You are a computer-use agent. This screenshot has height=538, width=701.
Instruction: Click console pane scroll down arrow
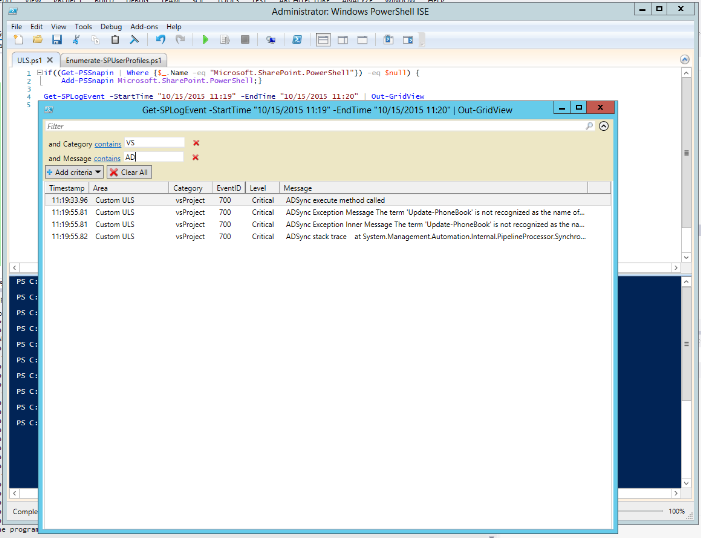(686, 483)
